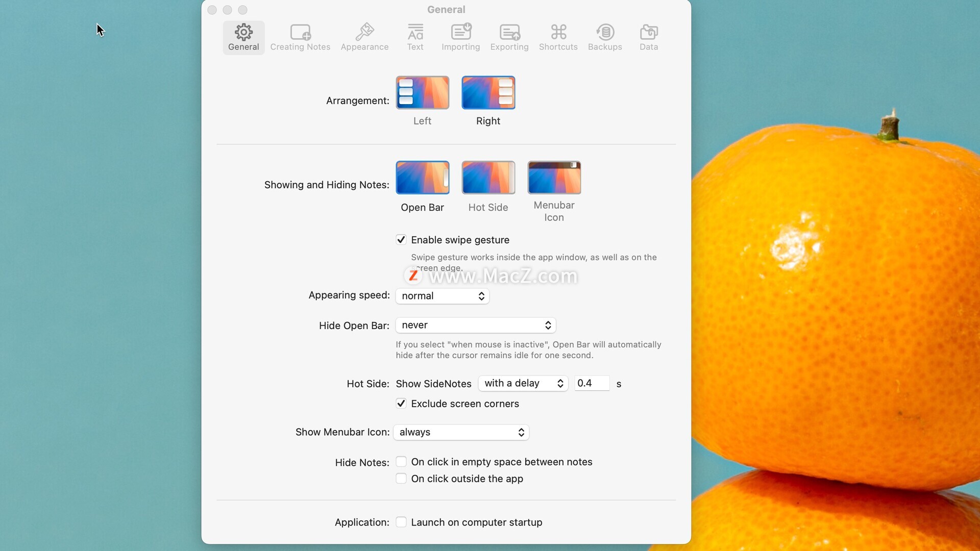Viewport: 980px width, 551px height.
Task: Click the Left arrangement label
Action: (x=422, y=121)
